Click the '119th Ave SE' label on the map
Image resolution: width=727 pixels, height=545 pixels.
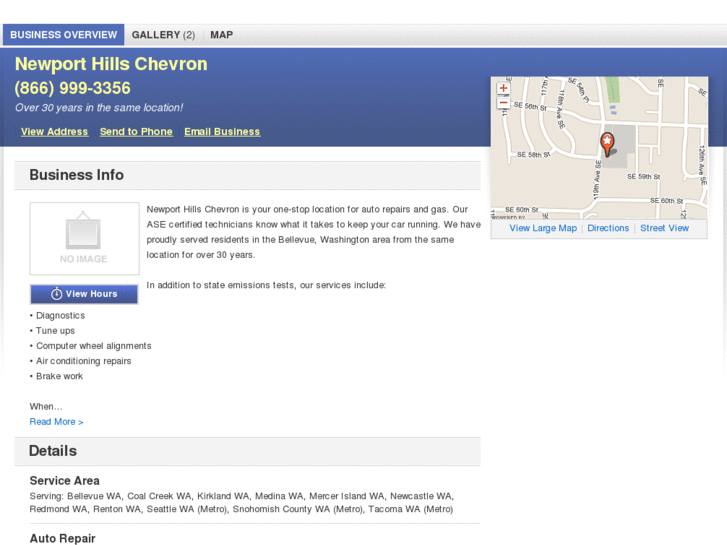click(x=597, y=180)
